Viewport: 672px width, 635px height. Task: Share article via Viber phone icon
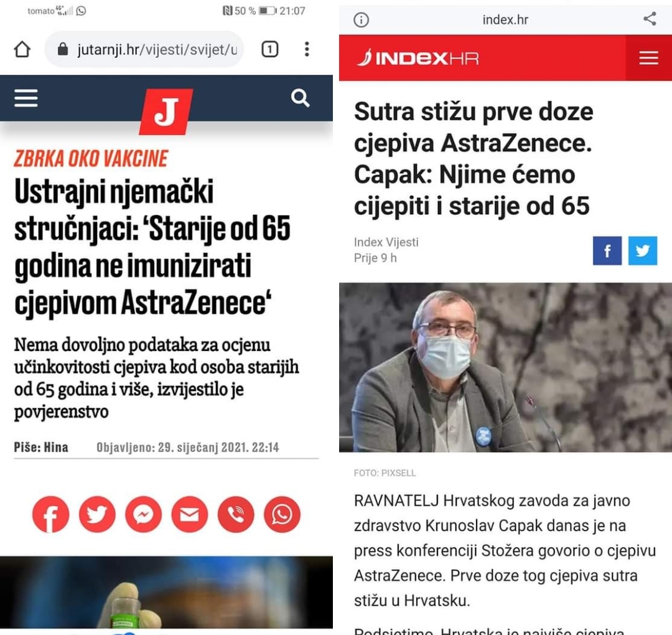click(236, 514)
